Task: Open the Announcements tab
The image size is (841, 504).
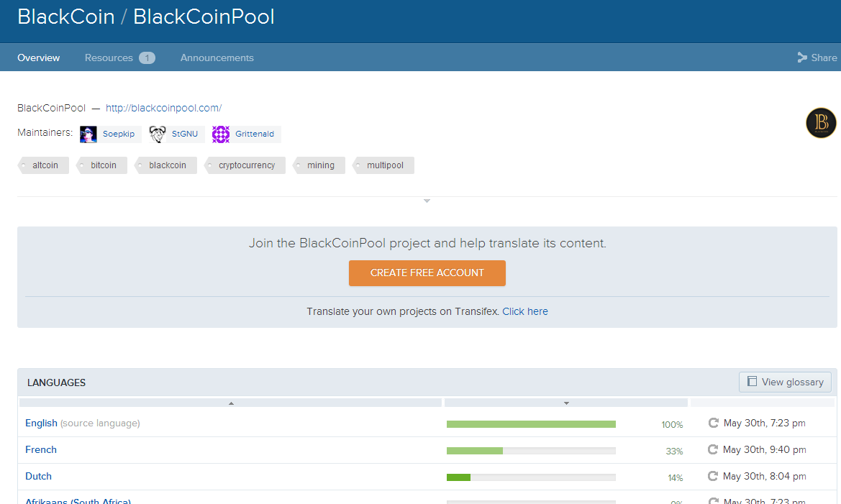Action: pos(217,58)
